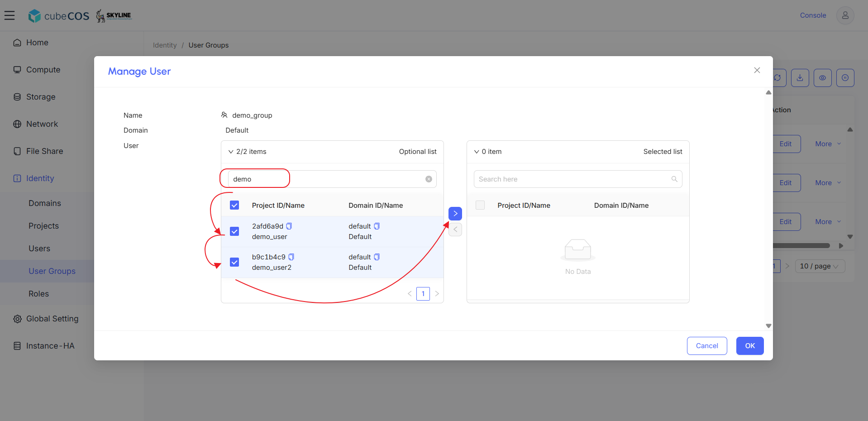
Task: Click the Compute monitor icon
Action: [x=17, y=70]
